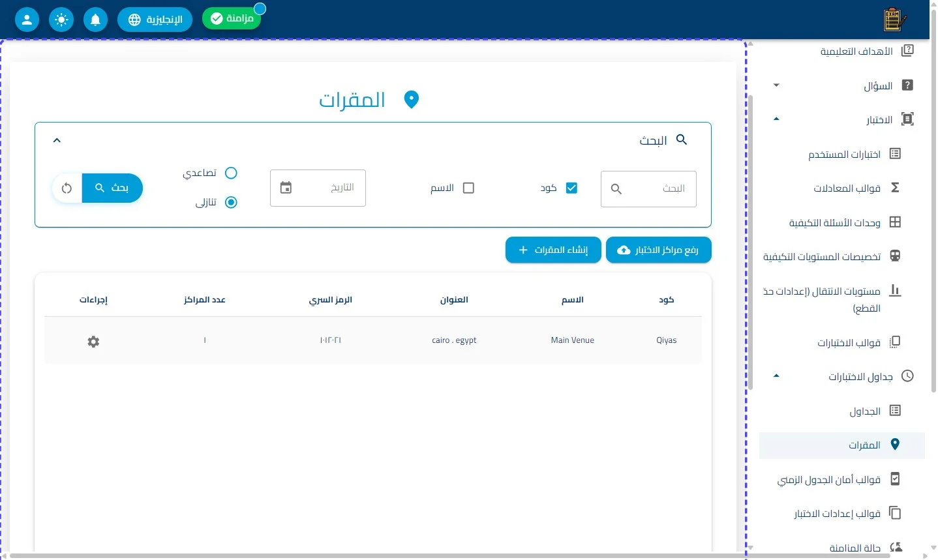Click the قوالب الاختبارات icon
Screen dimensions: 938x560
(x=895, y=342)
